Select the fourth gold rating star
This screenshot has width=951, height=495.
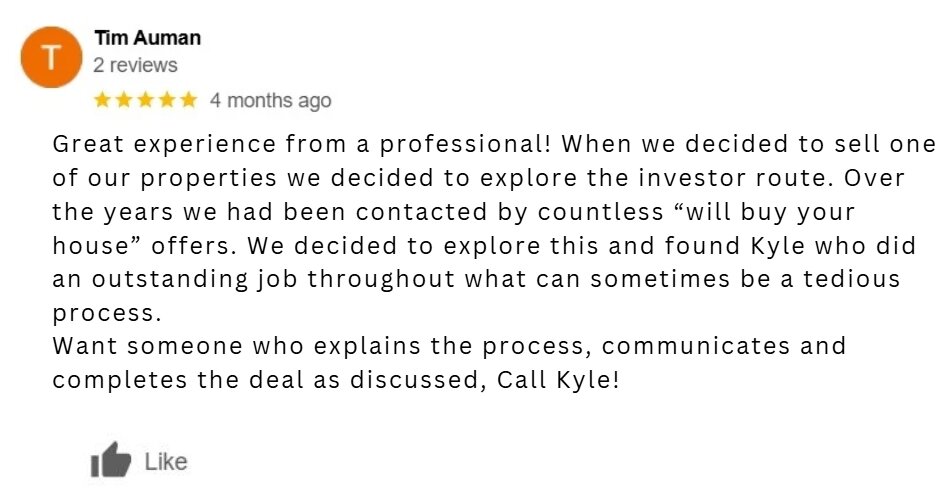coord(167,99)
